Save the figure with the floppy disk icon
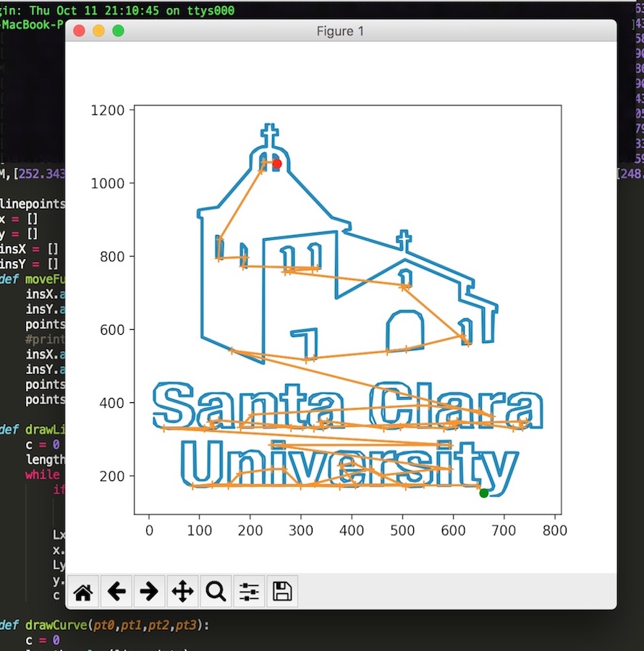644x651 pixels. coord(282,592)
